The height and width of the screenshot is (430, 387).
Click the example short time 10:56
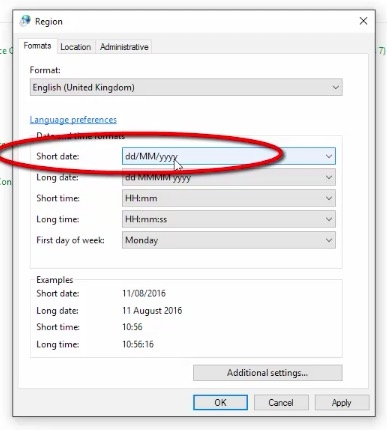click(x=132, y=327)
